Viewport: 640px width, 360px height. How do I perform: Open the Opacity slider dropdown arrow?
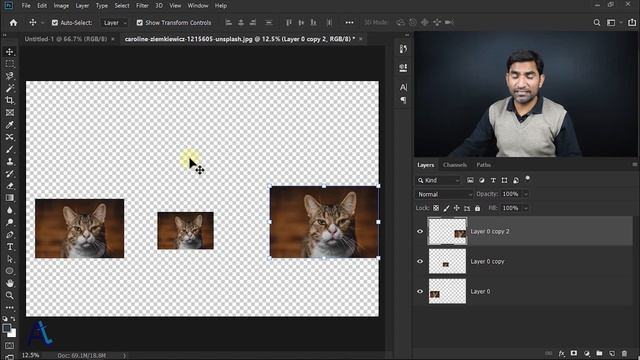click(526, 194)
